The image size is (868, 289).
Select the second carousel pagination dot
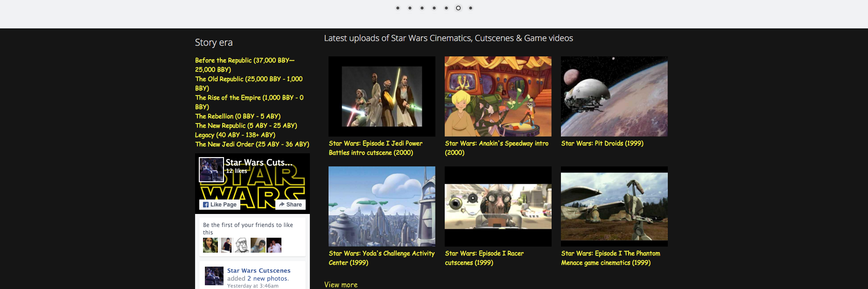pos(410,8)
